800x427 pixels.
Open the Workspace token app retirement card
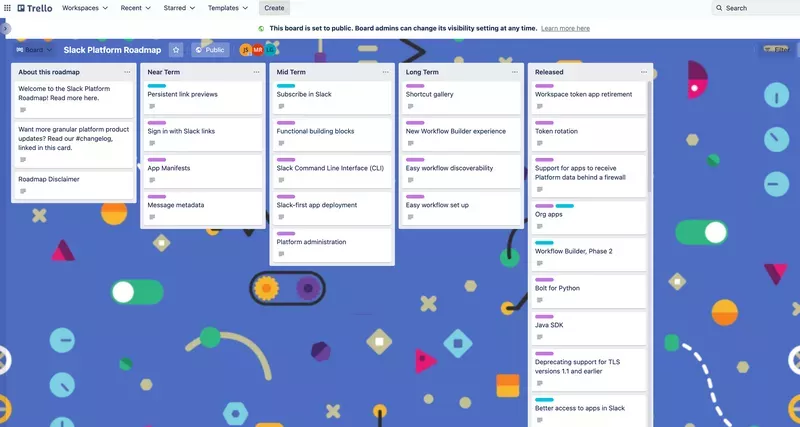[589, 98]
